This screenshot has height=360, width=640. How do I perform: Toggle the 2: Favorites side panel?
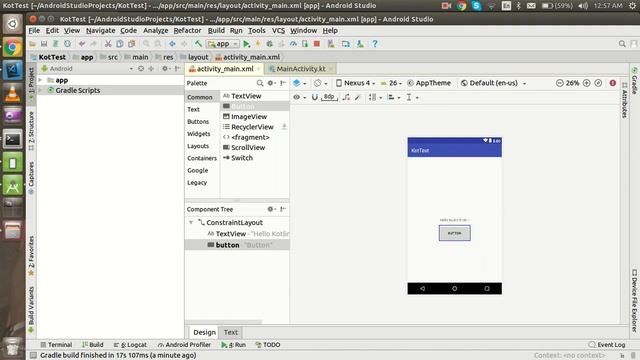(31, 256)
